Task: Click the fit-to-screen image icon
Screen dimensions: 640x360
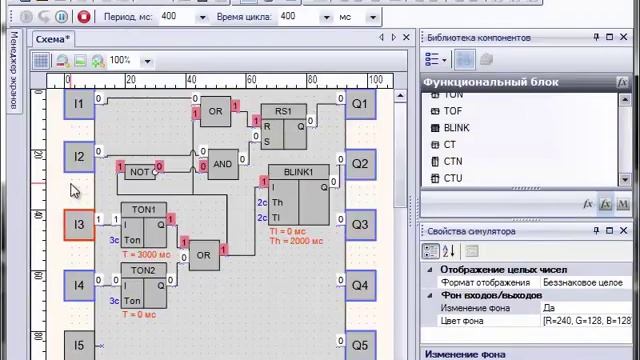Action: (80, 61)
